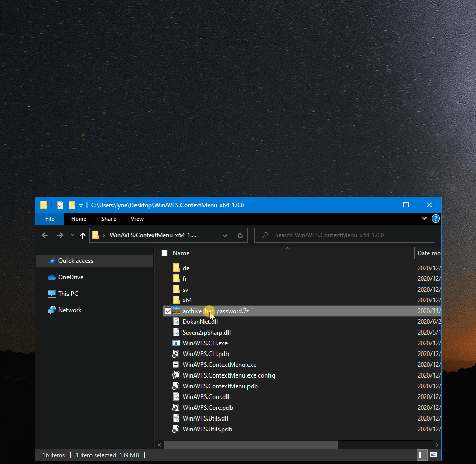Sort by the Date modified column header
The image size is (476, 464).
point(428,253)
